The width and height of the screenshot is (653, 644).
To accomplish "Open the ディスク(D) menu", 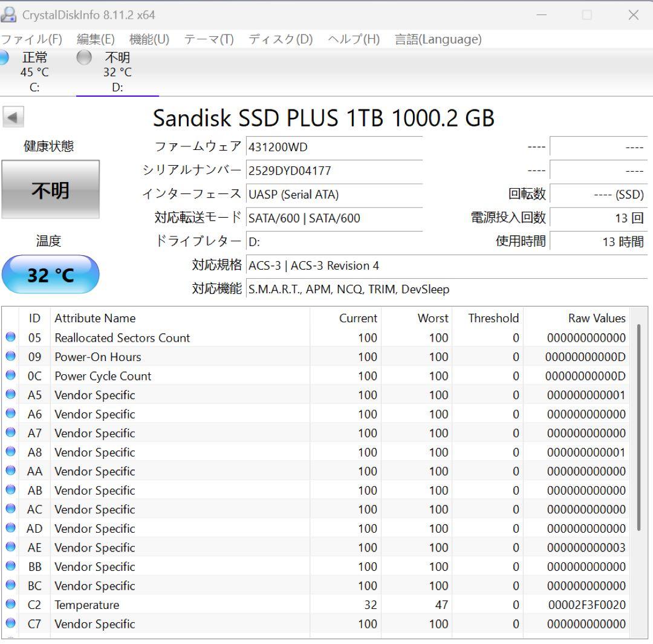I will [x=281, y=39].
